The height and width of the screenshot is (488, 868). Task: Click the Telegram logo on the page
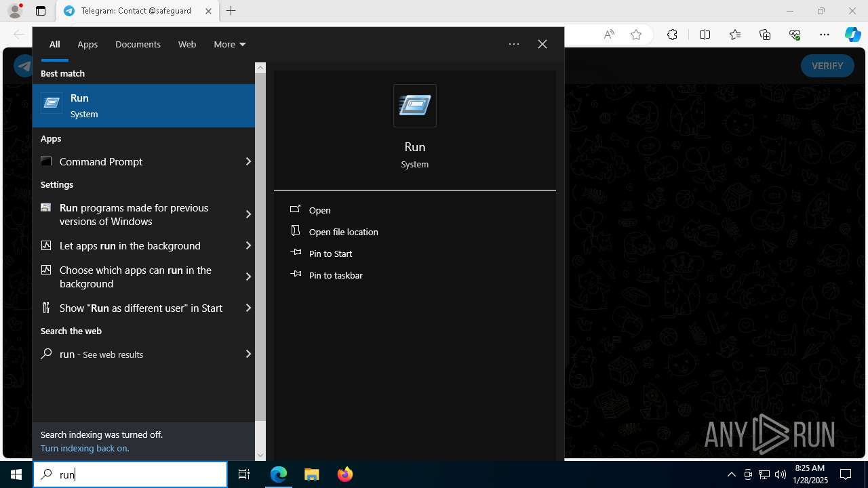pos(24,66)
